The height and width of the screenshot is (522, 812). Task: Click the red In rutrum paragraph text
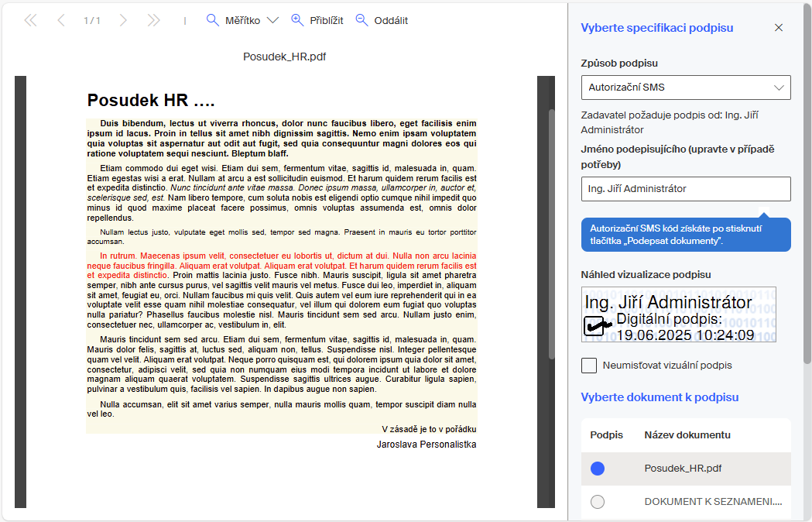click(282, 266)
